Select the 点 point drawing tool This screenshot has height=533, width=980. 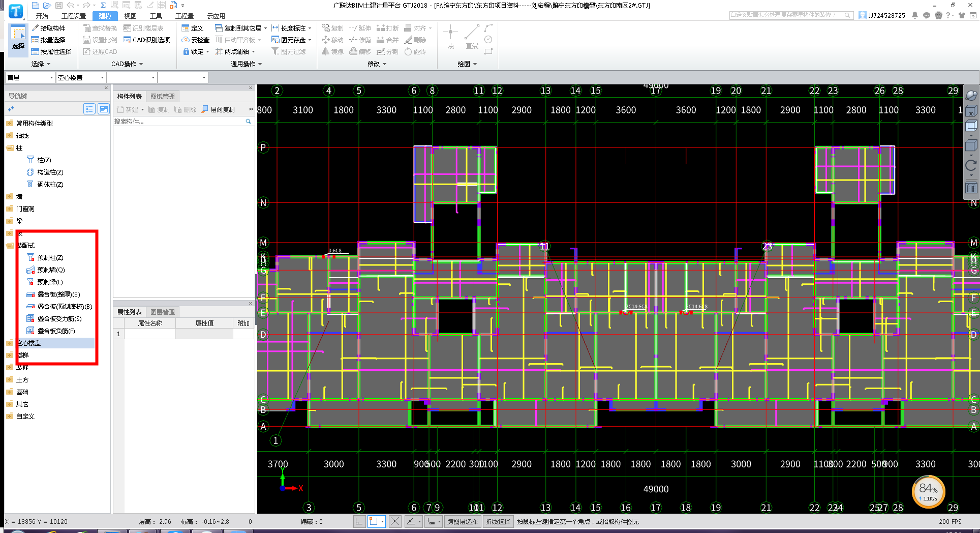[450, 38]
